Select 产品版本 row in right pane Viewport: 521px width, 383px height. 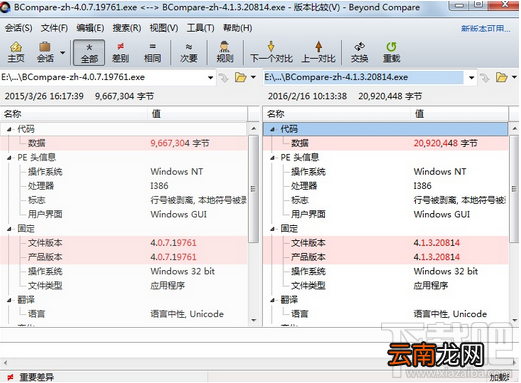click(386, 257)
